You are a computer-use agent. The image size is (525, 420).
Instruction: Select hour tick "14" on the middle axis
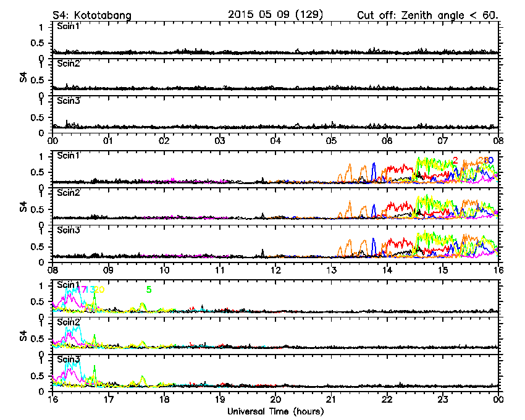coord(387,270)
